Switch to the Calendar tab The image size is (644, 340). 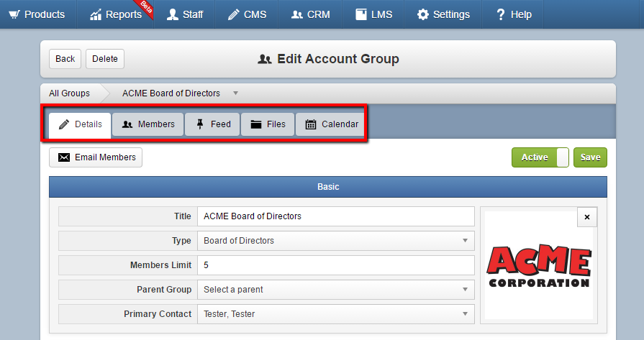(x=330, y=124)
